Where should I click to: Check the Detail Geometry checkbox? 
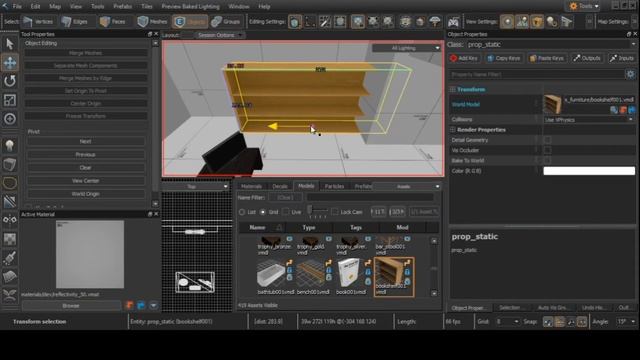(x=548, y=140)
